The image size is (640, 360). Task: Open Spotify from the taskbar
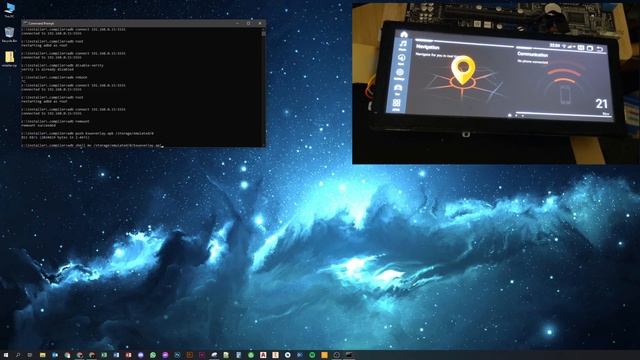coord(312,355)
